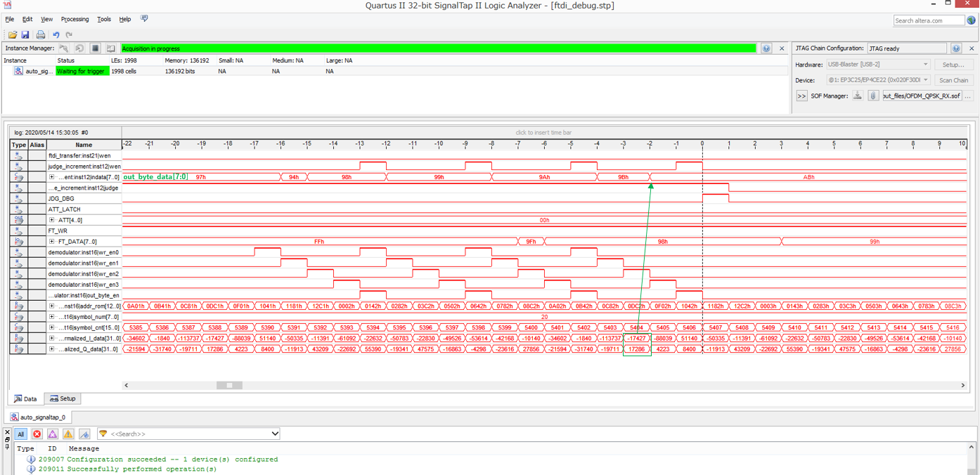
Task: Expand the symbol_cnt[15..0] signal bus
Action: [51, 327]
